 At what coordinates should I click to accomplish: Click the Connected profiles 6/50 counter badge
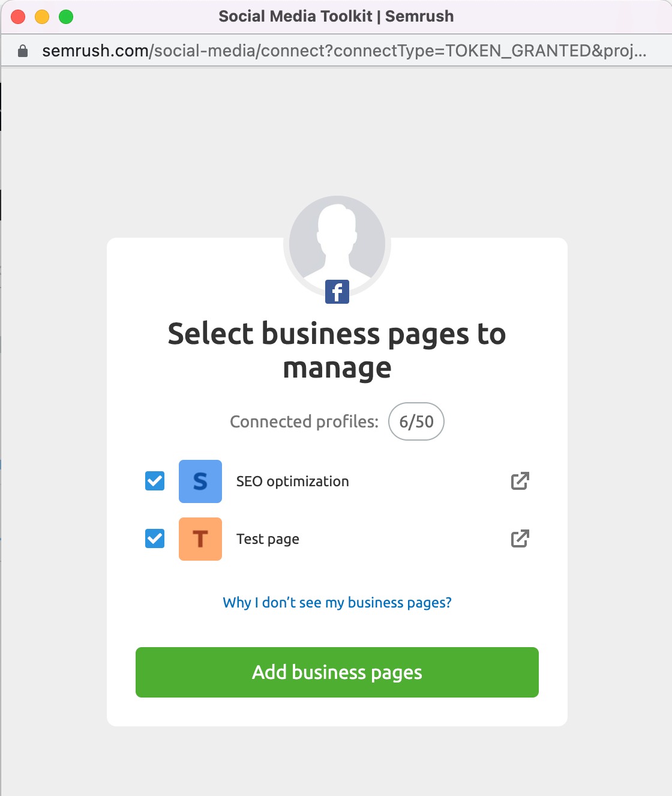(x=416, y=421)
